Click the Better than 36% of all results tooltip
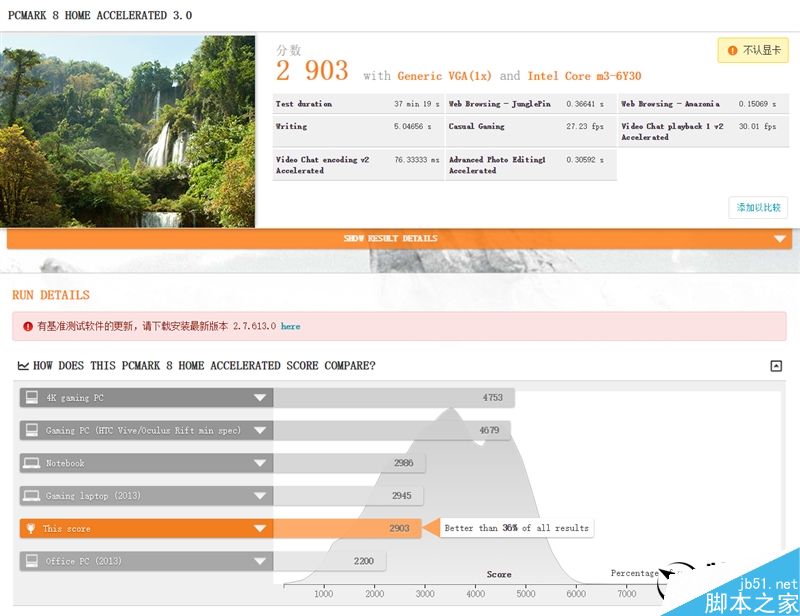This screenshot has width=800, height=616. coord(516,528)
